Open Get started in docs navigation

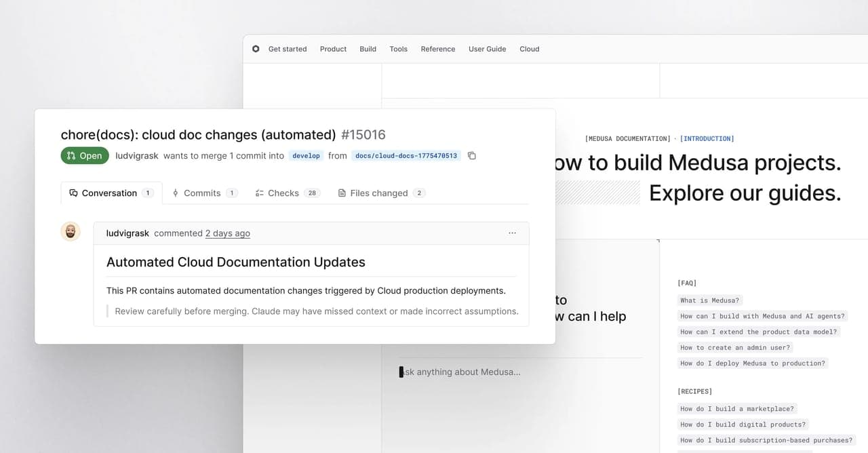click(288, 49)
